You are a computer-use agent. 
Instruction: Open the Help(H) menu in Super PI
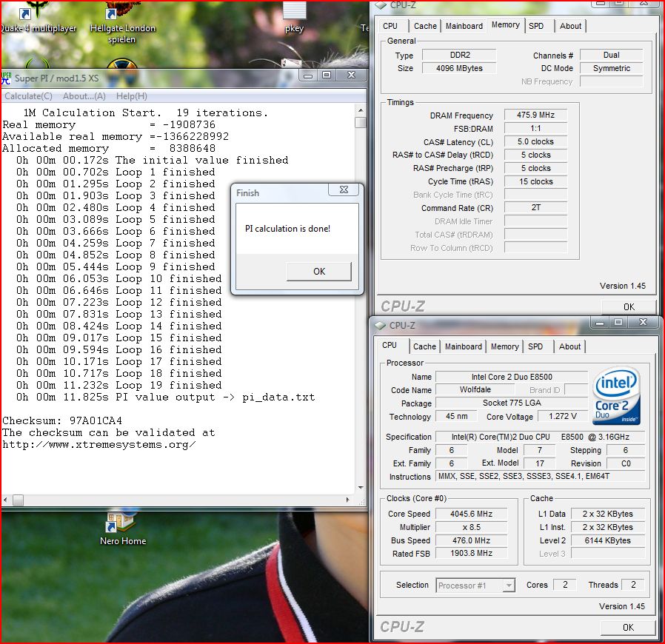(132, 96)
